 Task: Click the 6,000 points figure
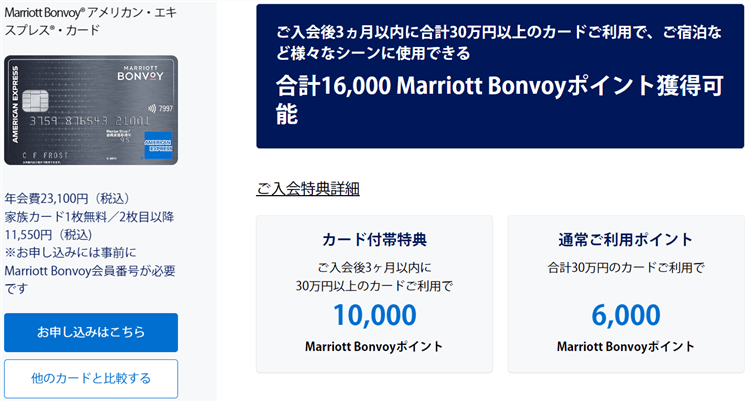pos(626,315)
